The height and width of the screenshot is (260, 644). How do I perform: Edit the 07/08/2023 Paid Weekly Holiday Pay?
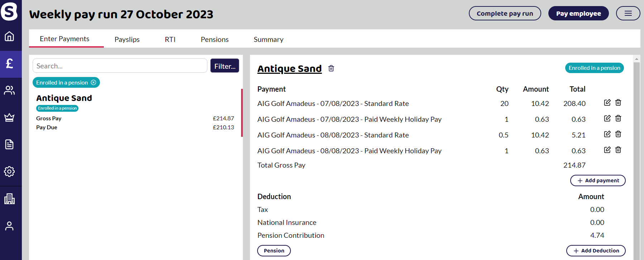607,119
